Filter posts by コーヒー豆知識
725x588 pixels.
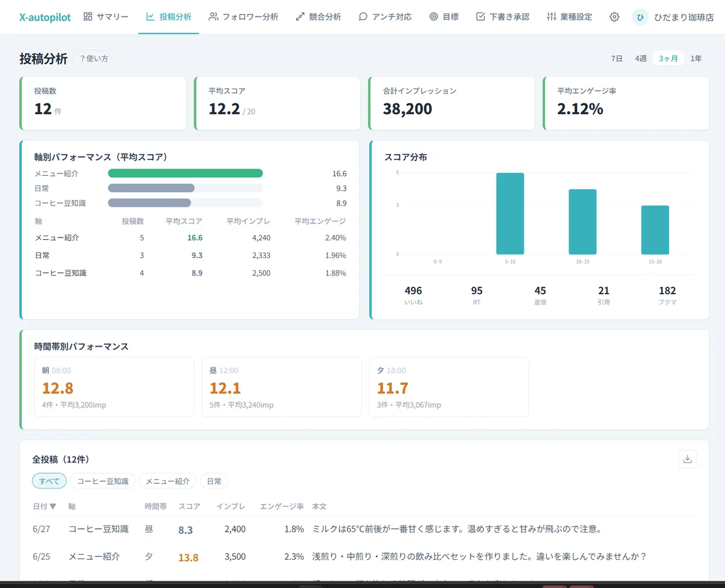tap(103, 481)
